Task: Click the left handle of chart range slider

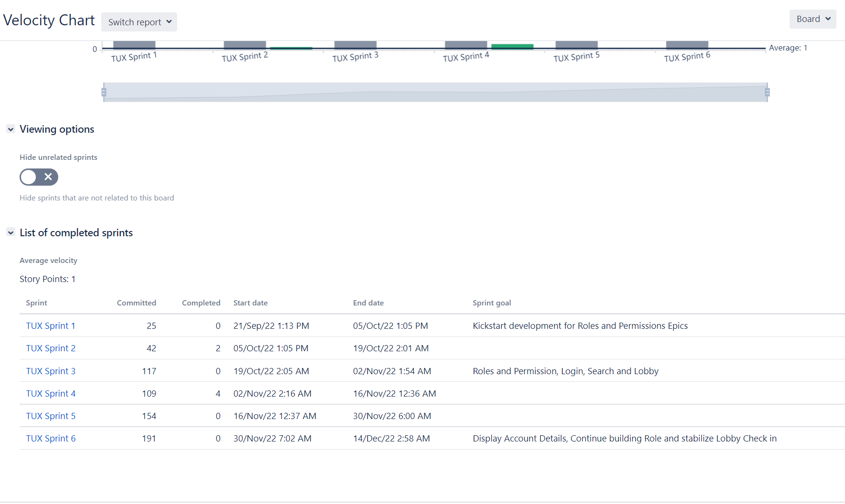Action: pyautogui.click(x=104, y=92)
